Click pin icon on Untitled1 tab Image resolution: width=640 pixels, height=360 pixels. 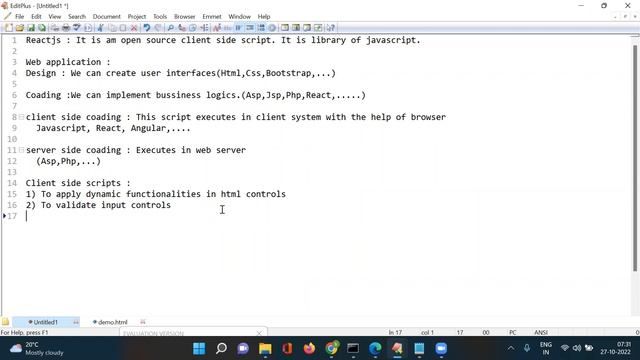click(x=76, y=322)
